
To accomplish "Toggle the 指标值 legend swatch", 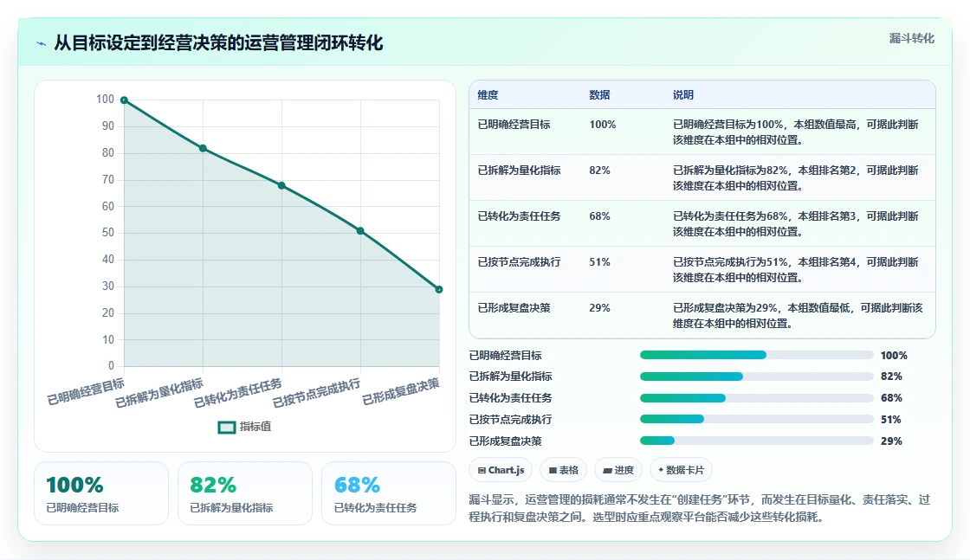I will pos(226,427).
